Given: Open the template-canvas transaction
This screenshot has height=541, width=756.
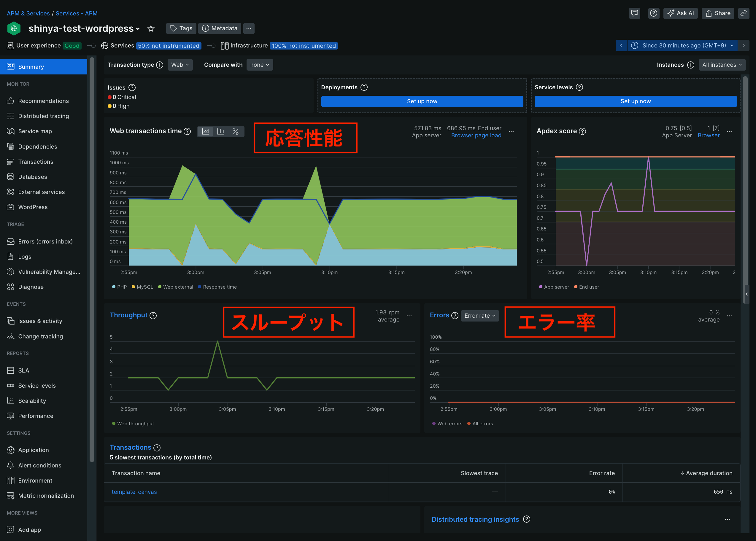Looking at the screenshot, I should click(x=134, y=492).
